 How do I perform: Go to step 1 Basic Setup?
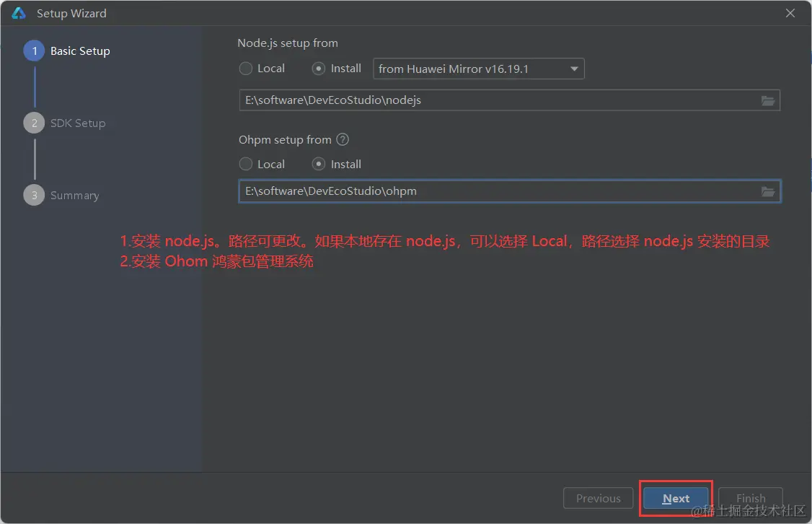(67, 51)
